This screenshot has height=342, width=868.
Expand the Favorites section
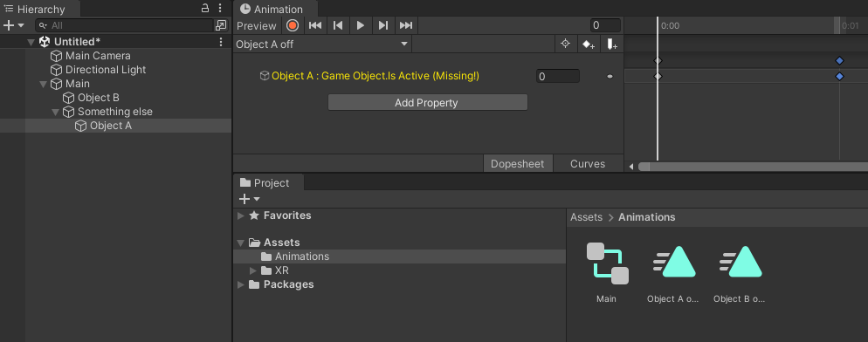click(241, 215)
